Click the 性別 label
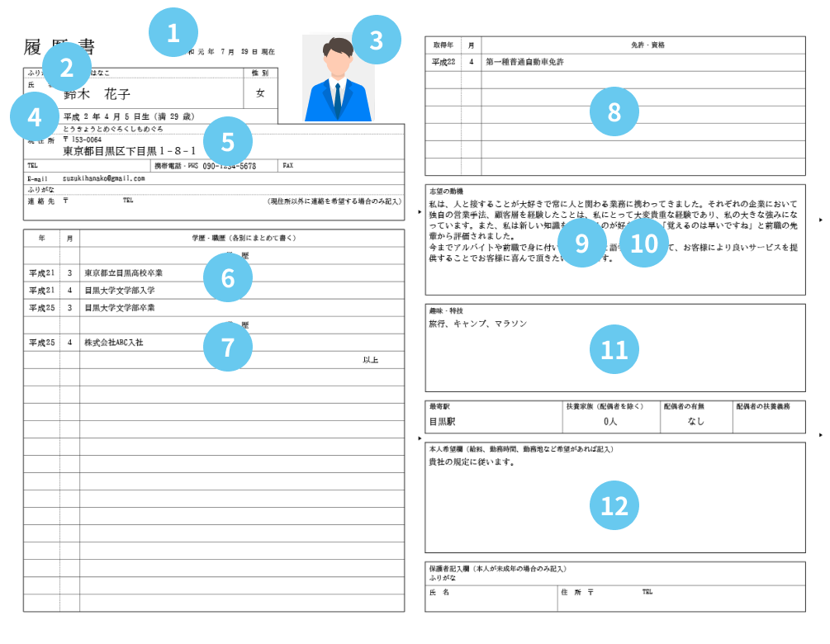This screenshot has height=644, width=830. click(x=260, y=73)
